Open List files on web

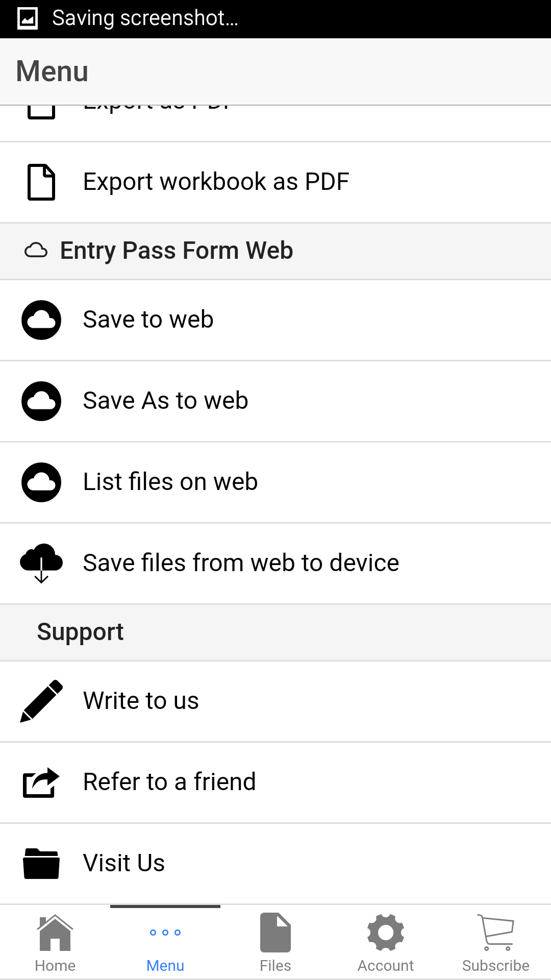(170, 482)
